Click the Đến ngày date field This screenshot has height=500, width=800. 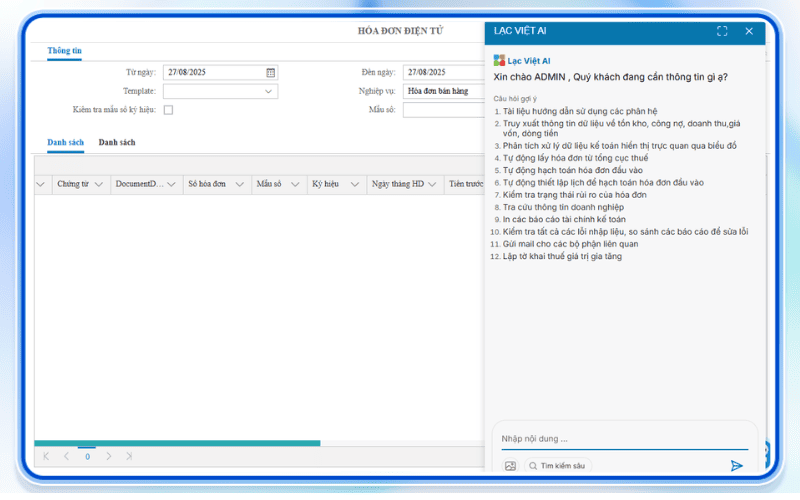coord(444,72)
